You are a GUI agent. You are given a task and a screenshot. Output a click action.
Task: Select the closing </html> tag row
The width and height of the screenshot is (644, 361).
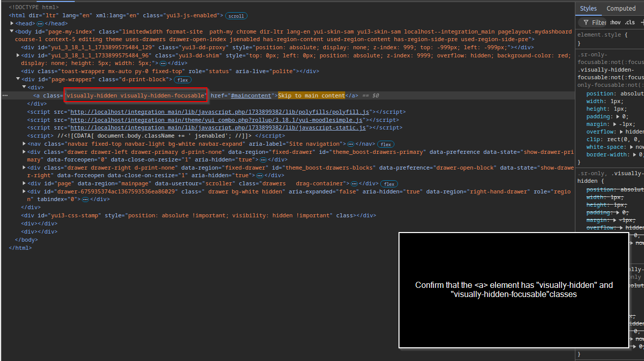(20, 248)
